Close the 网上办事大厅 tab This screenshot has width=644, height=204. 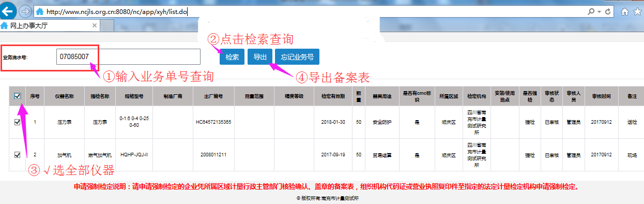click(95, 25)
